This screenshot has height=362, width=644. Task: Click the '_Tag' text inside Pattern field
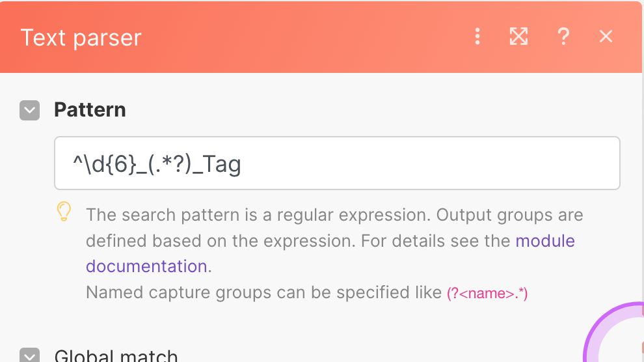pos(217,164)
